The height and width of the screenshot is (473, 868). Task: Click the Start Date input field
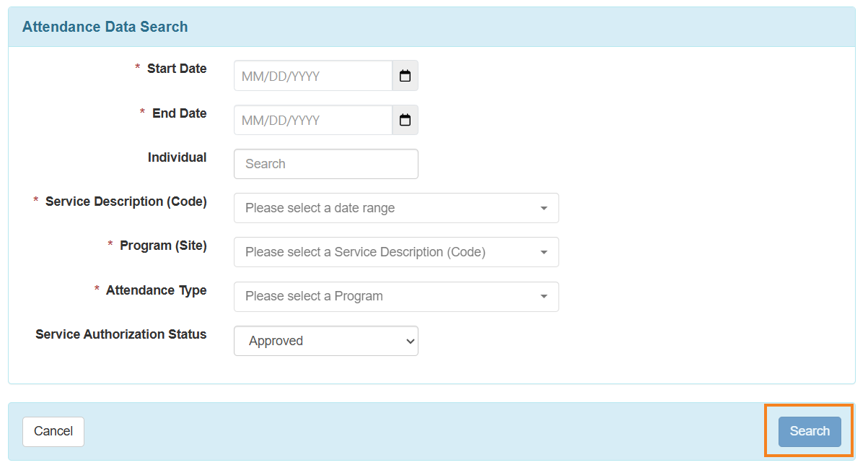coord(313,76)
